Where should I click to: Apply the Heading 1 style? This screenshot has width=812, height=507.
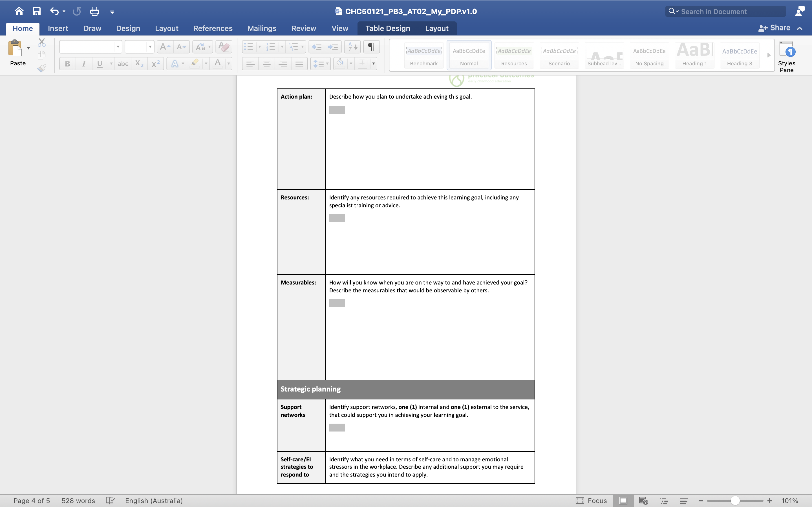click(x=694, y=55)
